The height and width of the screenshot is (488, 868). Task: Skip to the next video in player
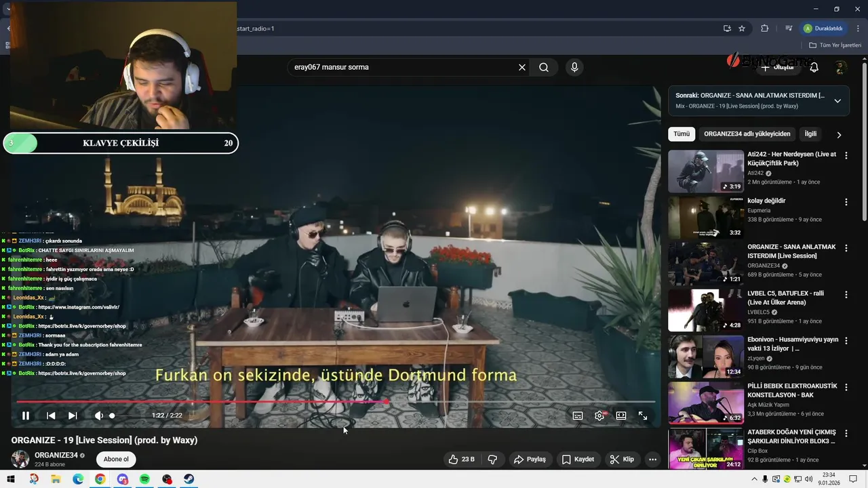(73, 415)
